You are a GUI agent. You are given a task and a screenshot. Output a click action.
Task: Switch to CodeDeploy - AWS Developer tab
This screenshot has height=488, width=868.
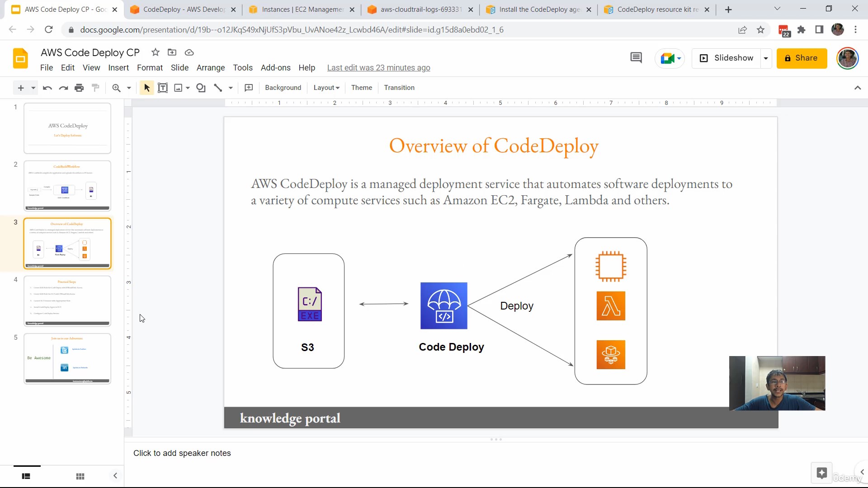tap(183, 9)
